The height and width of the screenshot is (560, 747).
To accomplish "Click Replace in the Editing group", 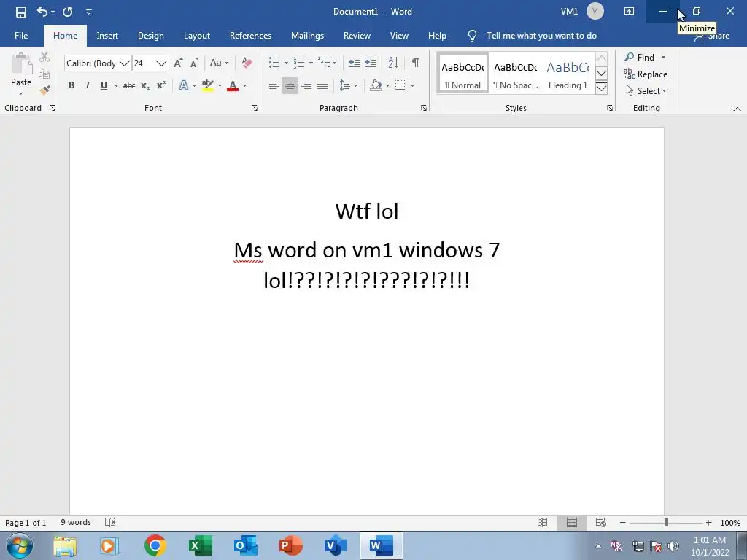I will 646,74.
